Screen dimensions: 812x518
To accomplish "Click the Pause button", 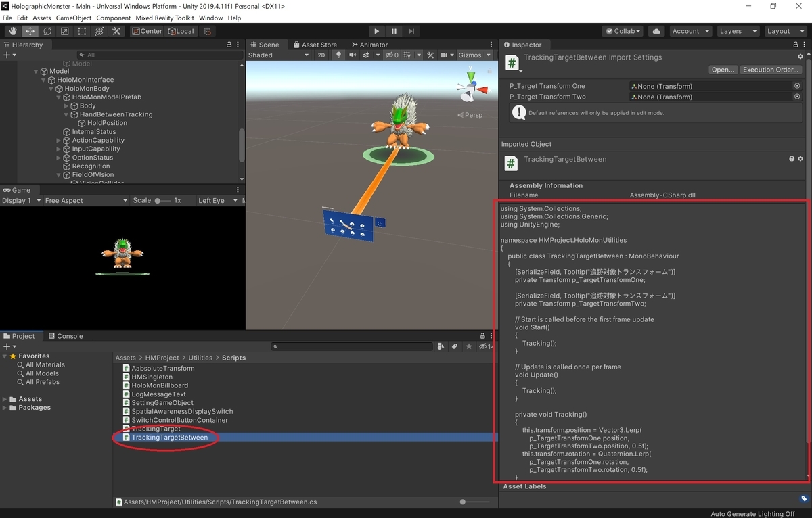I will pyautogui.click(x=394, y=31).
